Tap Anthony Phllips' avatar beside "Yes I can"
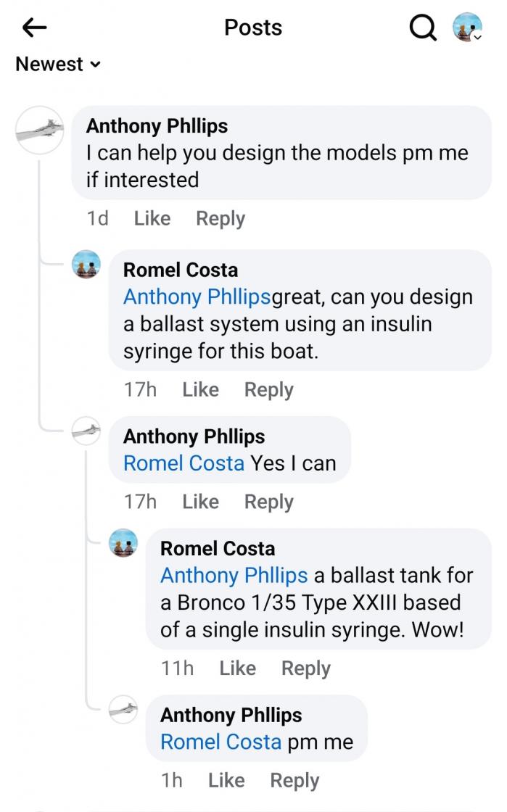507x812 pixels. pyautogui.click(x=86, y=432)
